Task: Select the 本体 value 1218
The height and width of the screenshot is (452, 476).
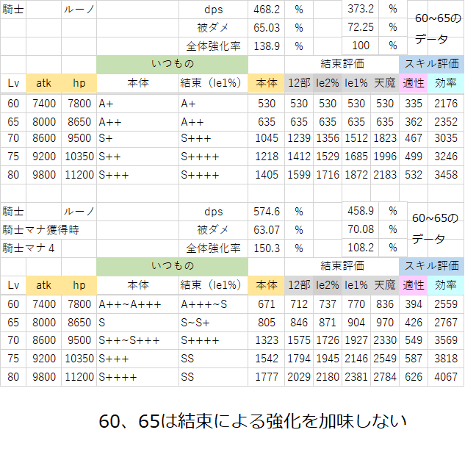Action: pos(267,157)
